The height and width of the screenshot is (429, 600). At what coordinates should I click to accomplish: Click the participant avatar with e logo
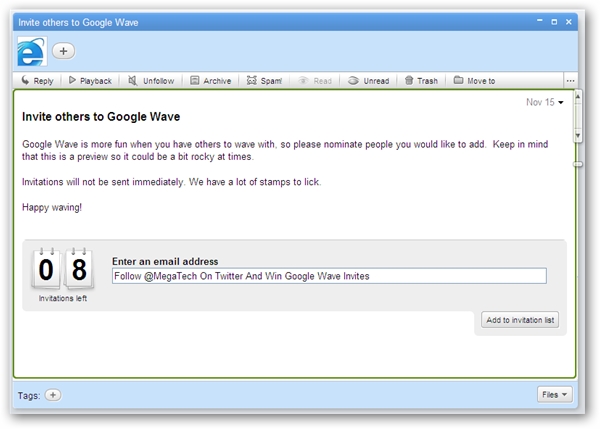point(32,51)
